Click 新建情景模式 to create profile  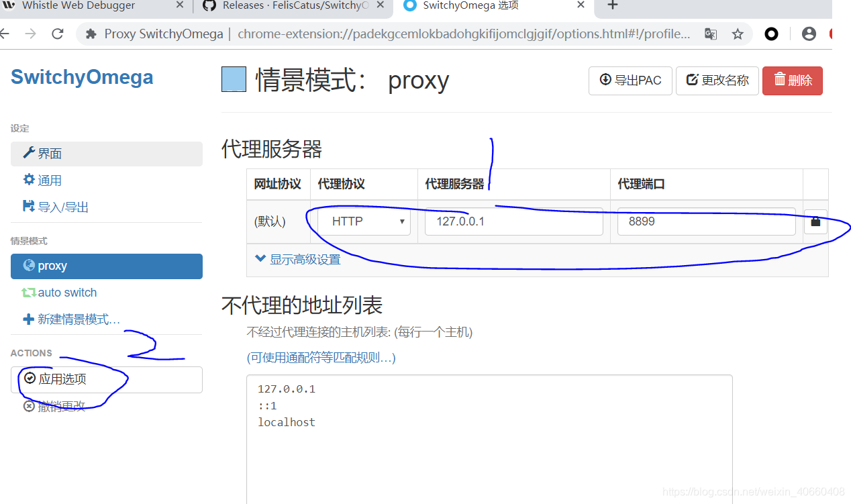pyautogui.click(x=107, y=319)
